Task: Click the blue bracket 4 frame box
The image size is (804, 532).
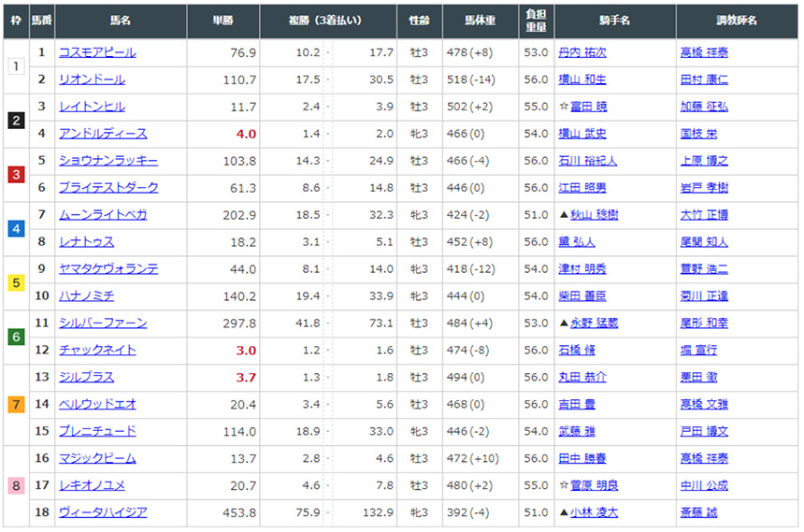Action: [x=16, y=228]
